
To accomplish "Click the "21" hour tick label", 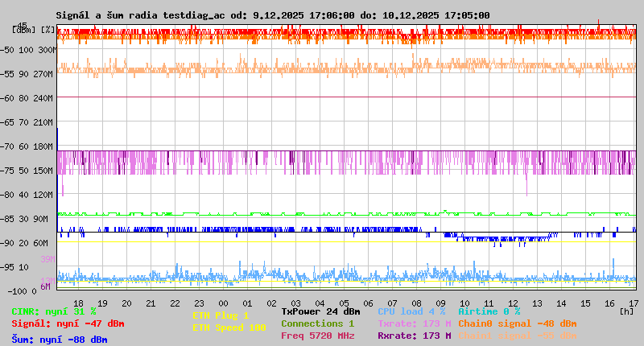I will [151, 303].
